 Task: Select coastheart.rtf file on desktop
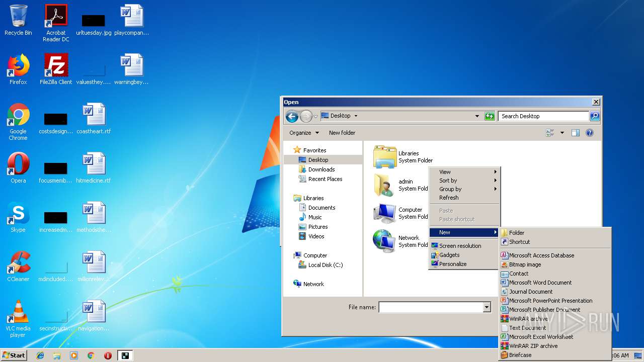pyautogui.click(x=94, y=119)
